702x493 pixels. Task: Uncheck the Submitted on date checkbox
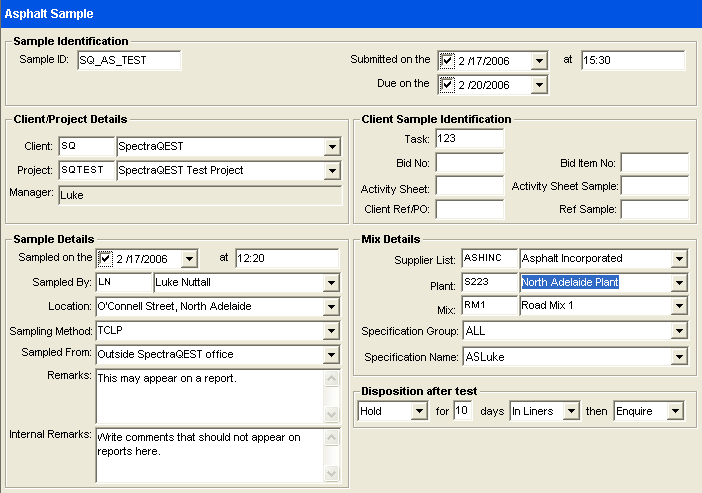447,61
